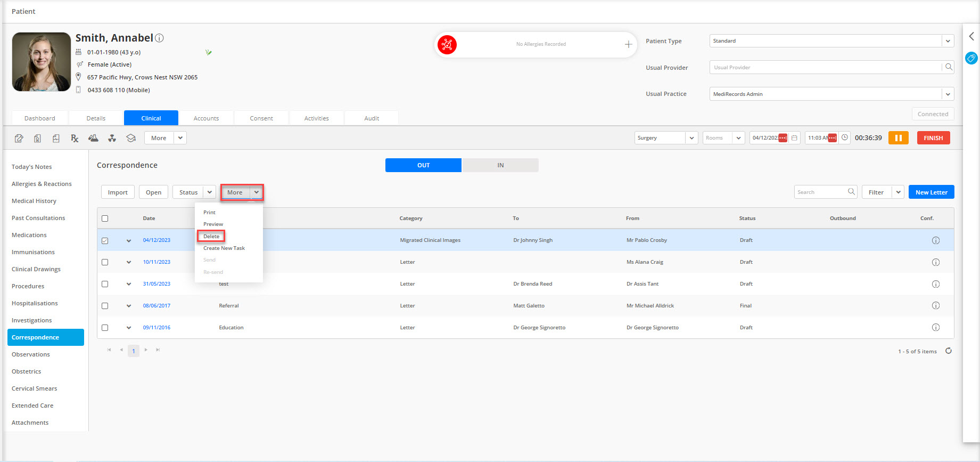Open the time clock picker icon
This screenshot has height=462, width=980.
844,137
